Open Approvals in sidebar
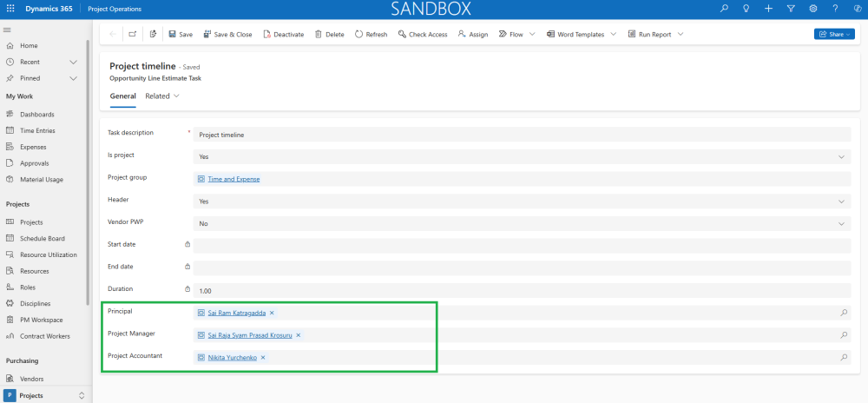This screenshot has height=403, width=868. [x=35, y=163]
